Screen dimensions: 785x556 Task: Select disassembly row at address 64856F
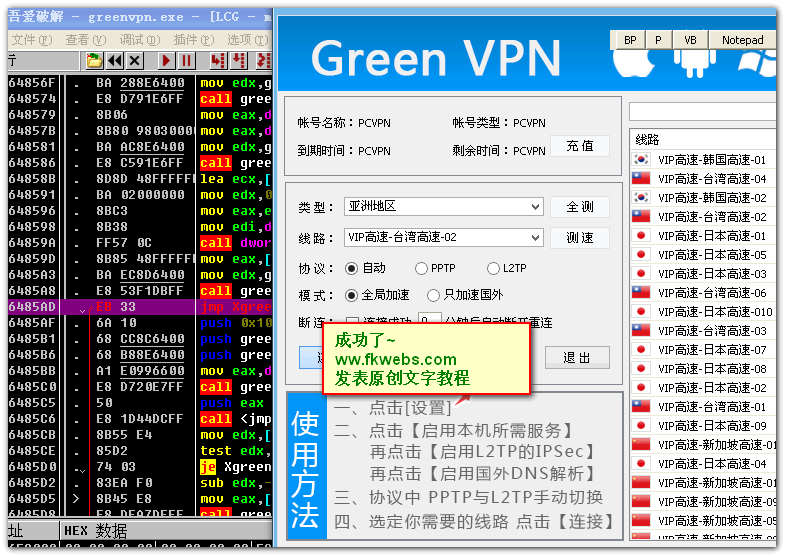click(140, 83)
